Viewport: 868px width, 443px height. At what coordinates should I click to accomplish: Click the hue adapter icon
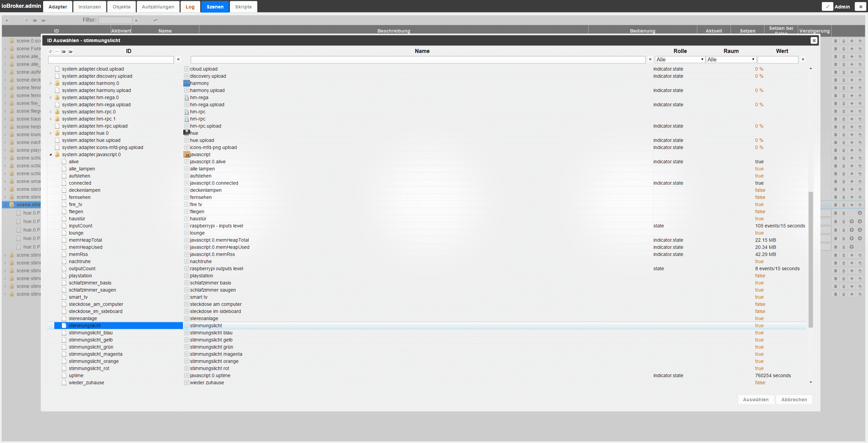[187, 133]
